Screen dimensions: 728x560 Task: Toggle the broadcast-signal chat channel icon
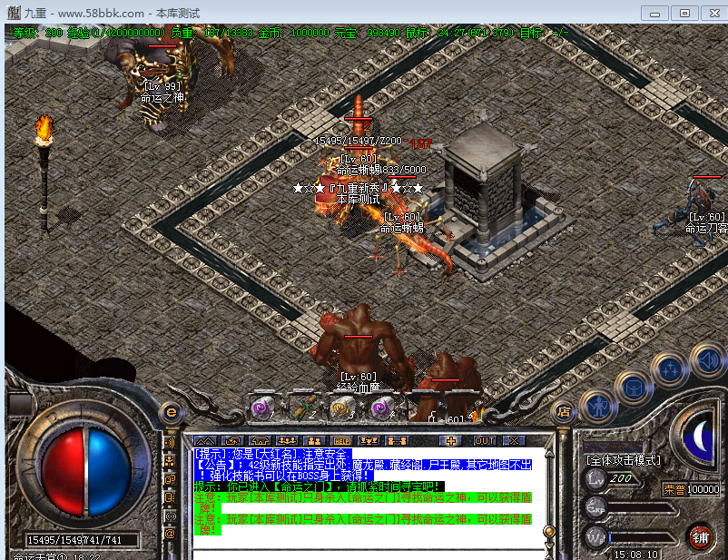pyautogui.click(x=170, y=516)
